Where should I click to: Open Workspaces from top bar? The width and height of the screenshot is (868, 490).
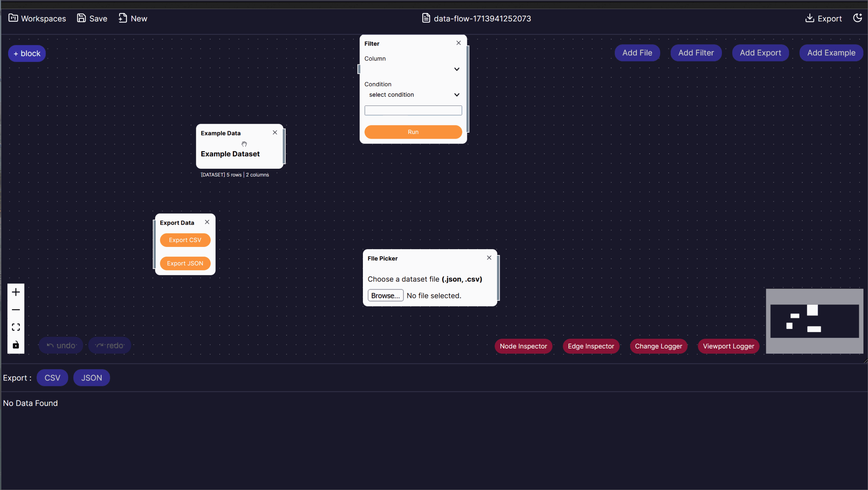(37, 18)
